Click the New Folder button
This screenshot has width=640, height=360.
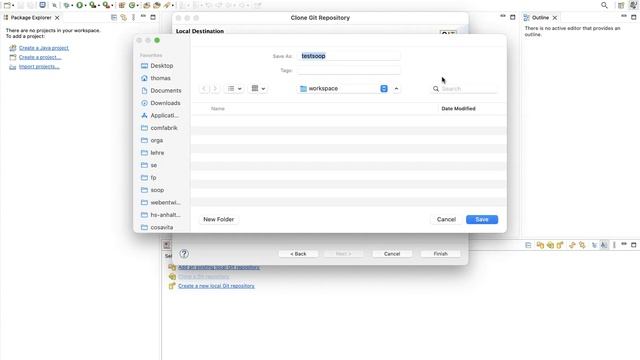(219, 220)
